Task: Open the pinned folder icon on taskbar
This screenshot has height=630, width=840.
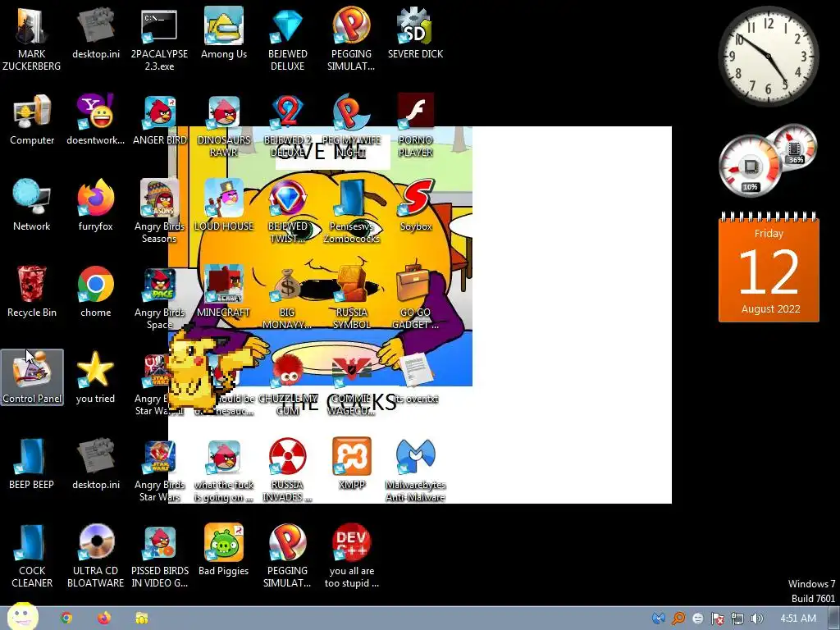Action: pyautogui.click(x=141, y=619)
